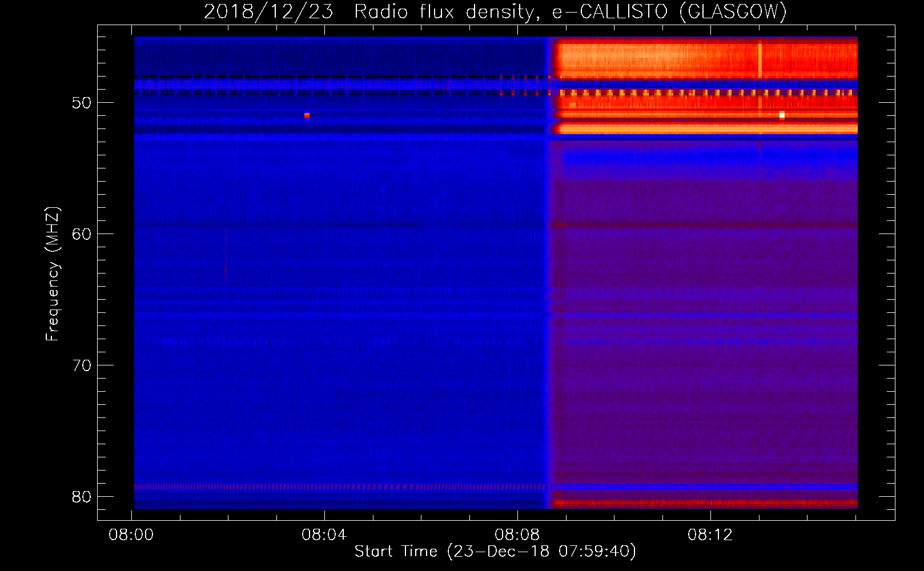Click the 80 frequency tick label
This screenshot has width=924, height=571.
click(x=82, y=497)
